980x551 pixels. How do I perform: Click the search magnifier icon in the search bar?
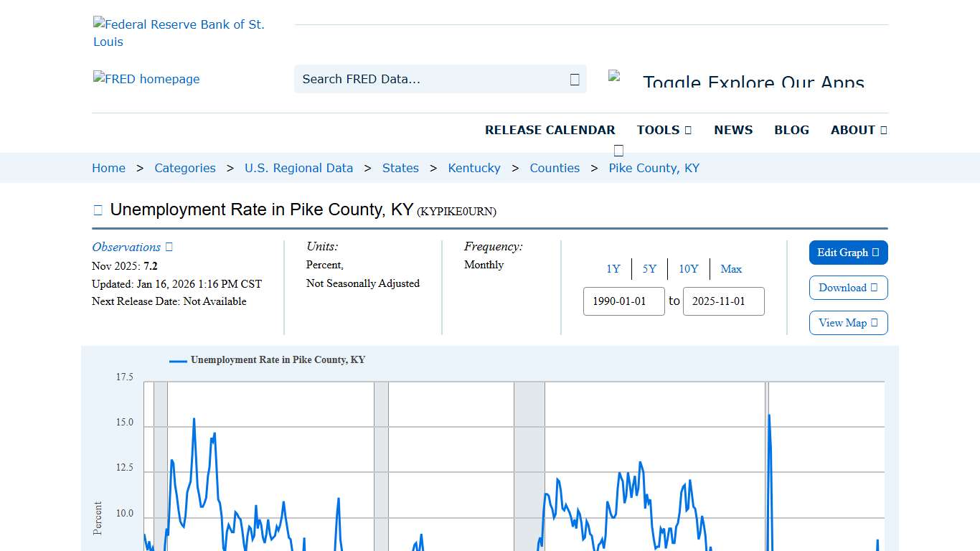[573, 79]
